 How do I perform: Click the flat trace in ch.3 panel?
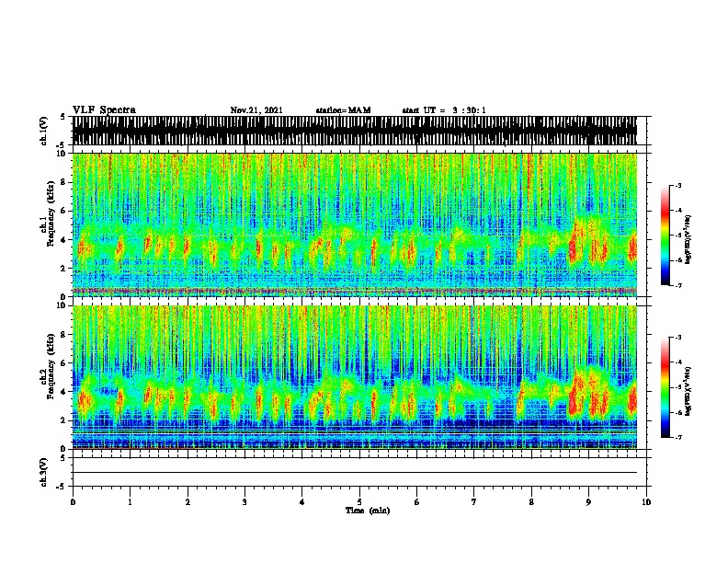pyautogui.click(x=355, y=473)
